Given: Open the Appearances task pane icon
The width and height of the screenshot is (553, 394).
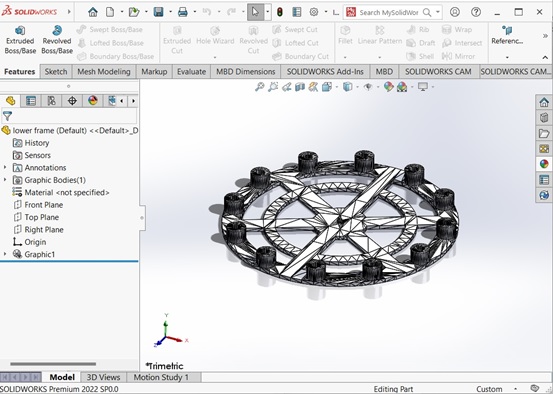Looking at the screenshot, I should click(544, 164).
